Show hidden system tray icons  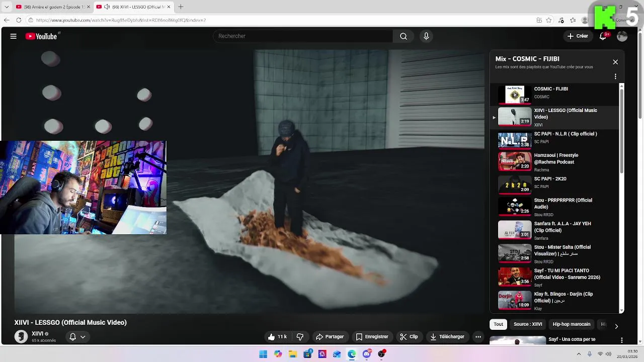point(579,354)
